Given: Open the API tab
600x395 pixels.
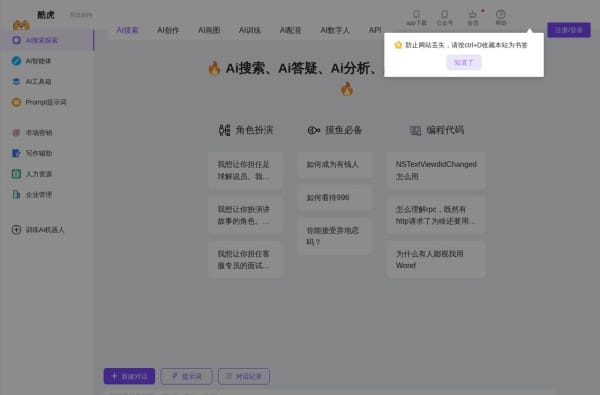Looking at the screenshot, I should 375,30.
